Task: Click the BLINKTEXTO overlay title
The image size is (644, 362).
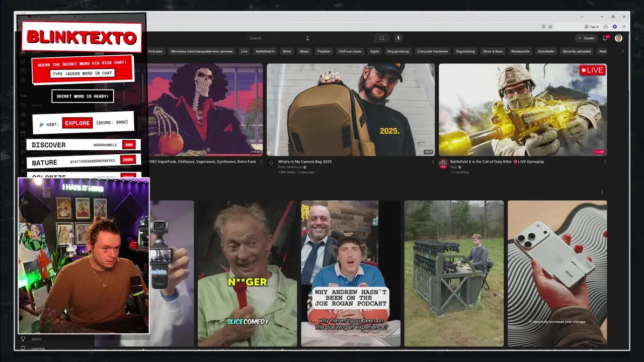Action: [82, 37]
